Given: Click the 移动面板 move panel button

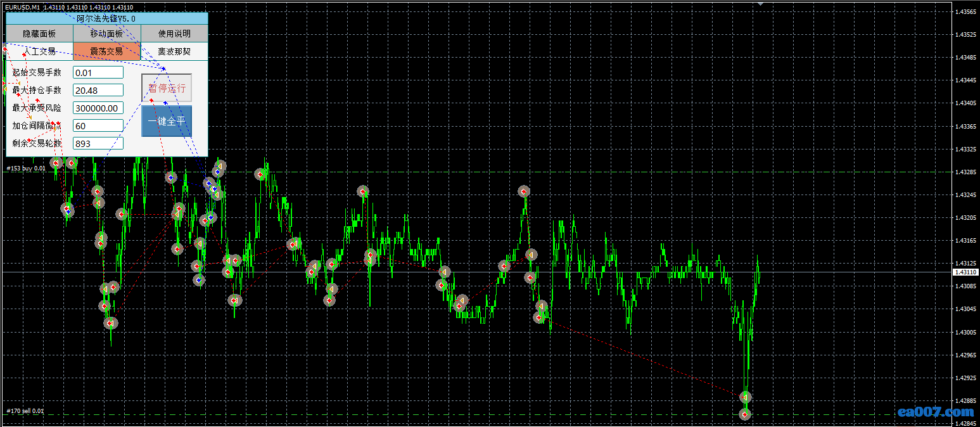Looking at the screenshot, I should (106, 34).
